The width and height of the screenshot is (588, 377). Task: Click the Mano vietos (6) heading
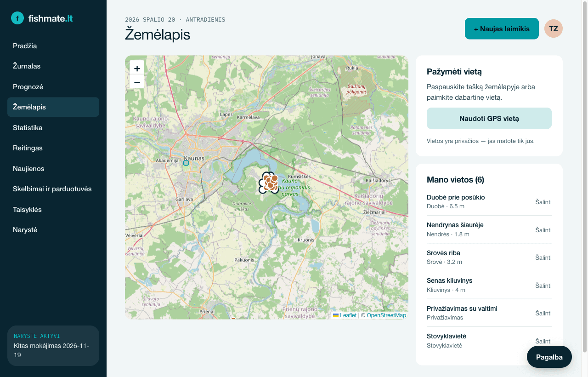(455, 180)
